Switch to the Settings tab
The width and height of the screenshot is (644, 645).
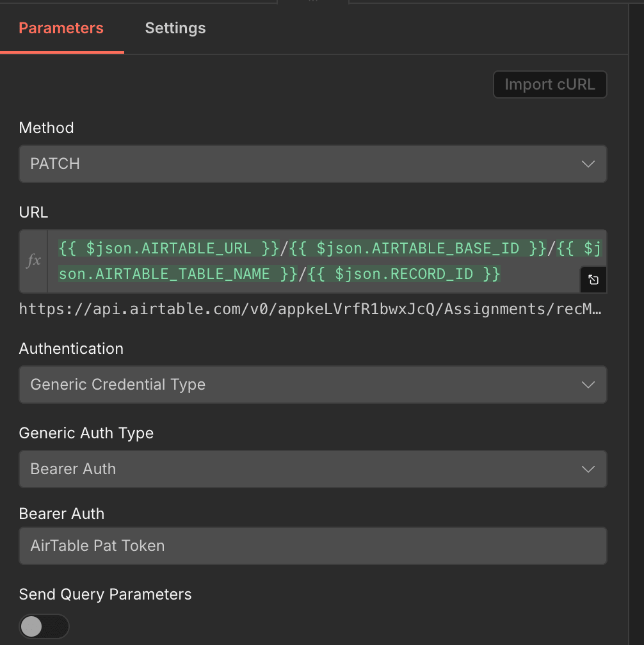click(175, 28)
